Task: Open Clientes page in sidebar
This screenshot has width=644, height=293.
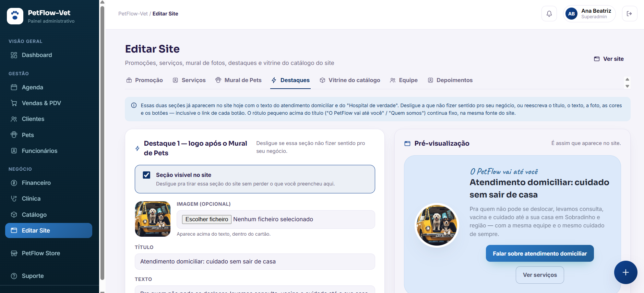Action: click(x=49, y=119)
